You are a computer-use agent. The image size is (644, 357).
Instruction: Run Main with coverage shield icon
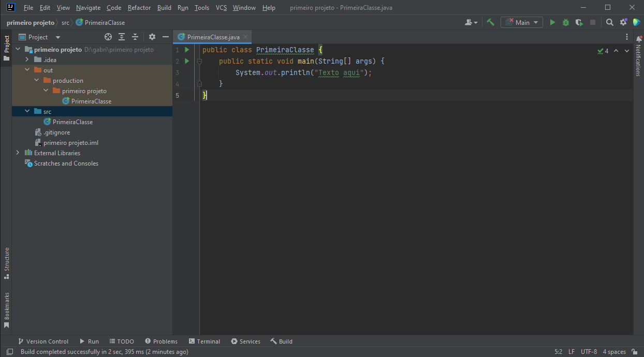coord(579,22)
